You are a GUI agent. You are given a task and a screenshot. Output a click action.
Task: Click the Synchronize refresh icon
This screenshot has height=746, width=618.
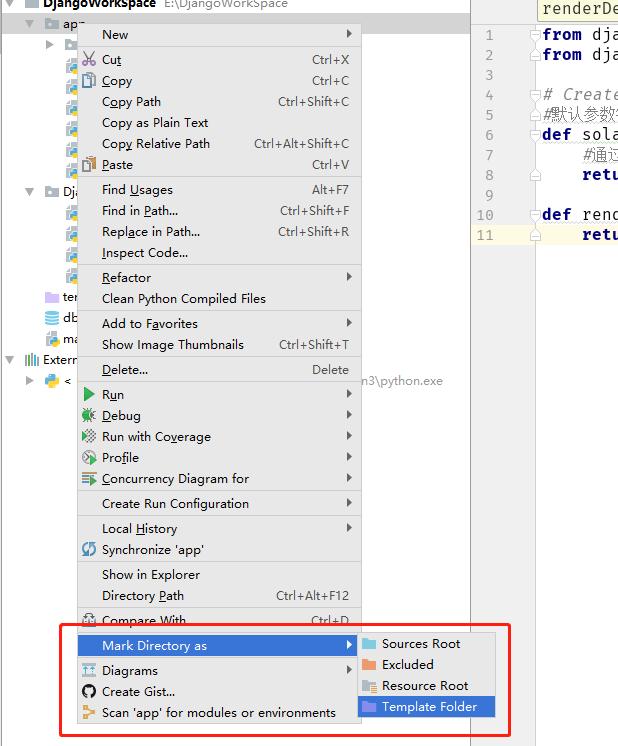(89, 550)
